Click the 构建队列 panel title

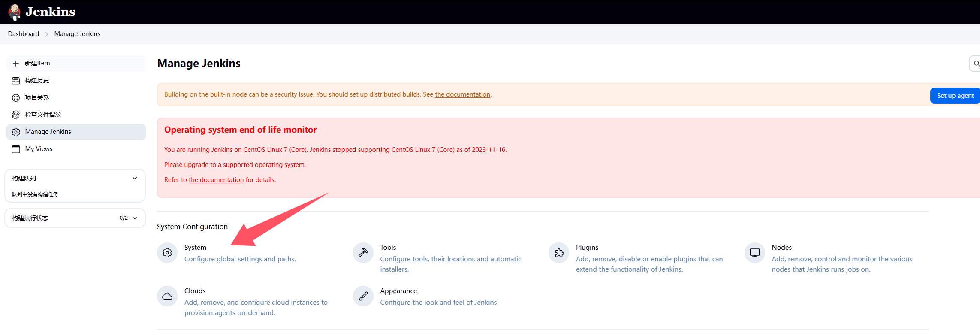(24, 178)
